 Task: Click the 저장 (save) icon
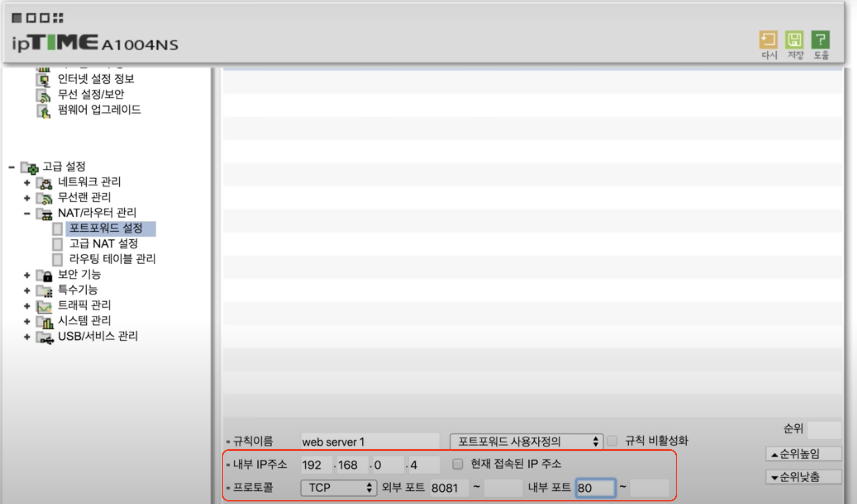pos(794,40)
